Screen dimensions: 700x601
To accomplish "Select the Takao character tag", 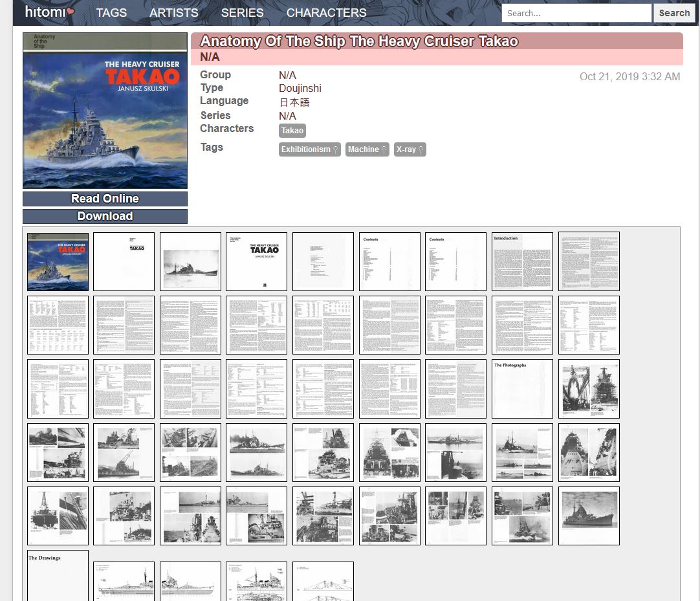I will pyautogui.click(x=292, y=131).
